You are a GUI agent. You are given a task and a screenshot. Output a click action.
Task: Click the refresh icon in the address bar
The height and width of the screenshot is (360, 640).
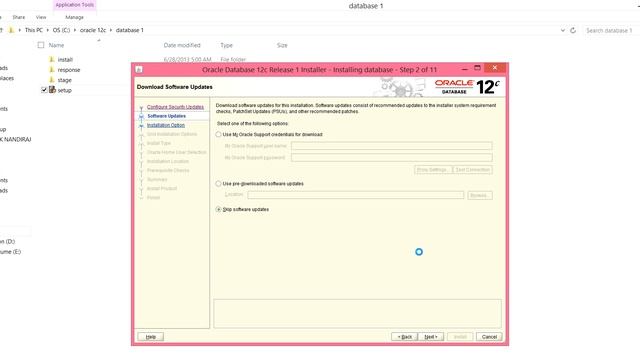coord(573,30)
